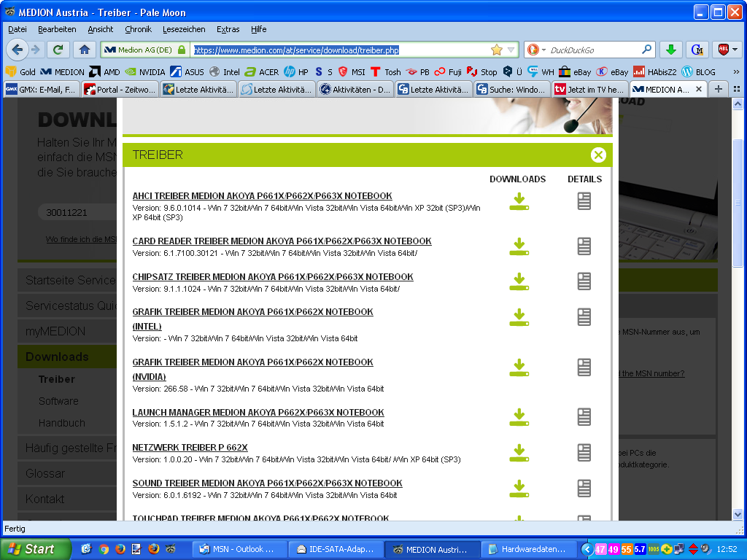Switch to IDE-SATA-Adap... taskbar window
This screenshot has width=747, height=560.
335,549
